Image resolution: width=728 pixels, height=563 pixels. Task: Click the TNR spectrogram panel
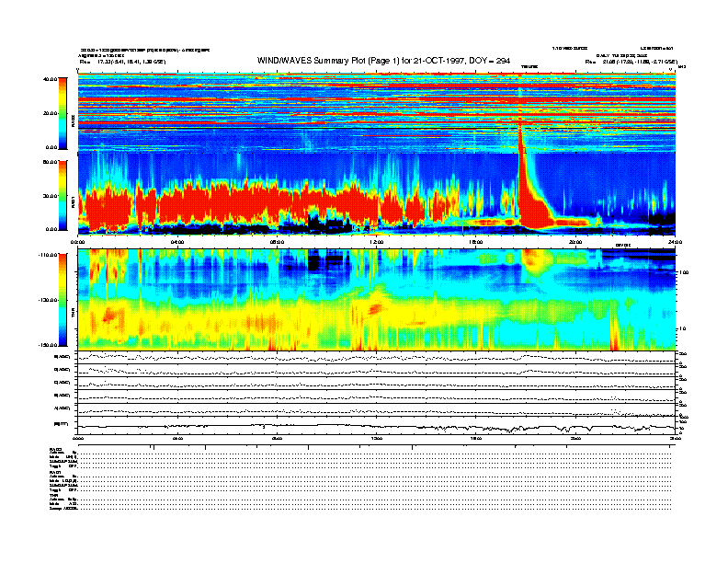tap(377, 300)
